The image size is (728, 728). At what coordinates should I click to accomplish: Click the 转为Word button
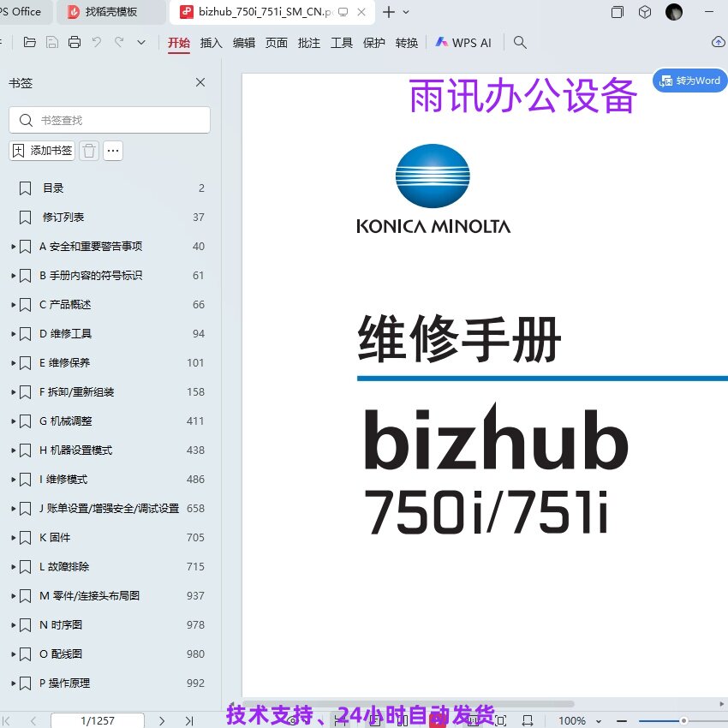(690, 81)
